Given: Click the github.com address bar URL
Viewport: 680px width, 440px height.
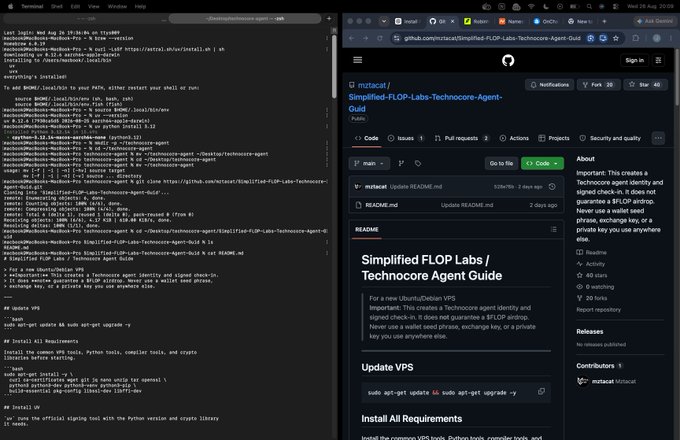Looking at the screenshot, I should 492,38.
